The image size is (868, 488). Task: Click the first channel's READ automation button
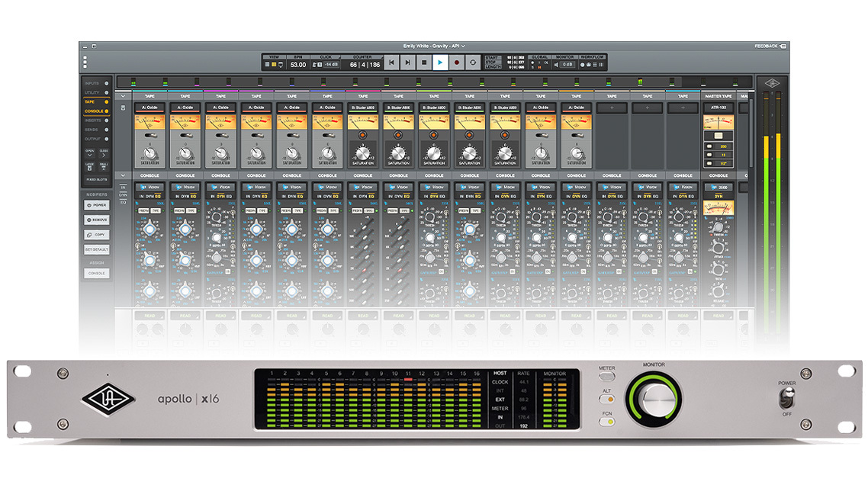coord(149,316)
